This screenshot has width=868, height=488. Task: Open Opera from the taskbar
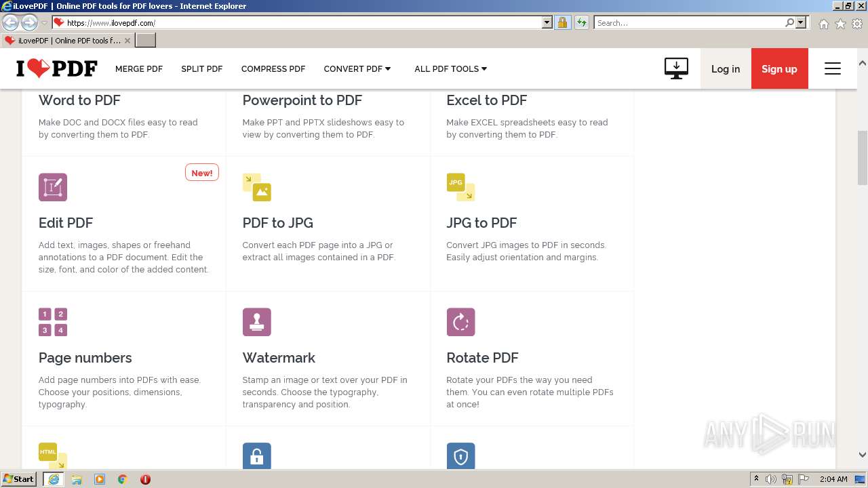pyautogui.click(x=145, y=479)
